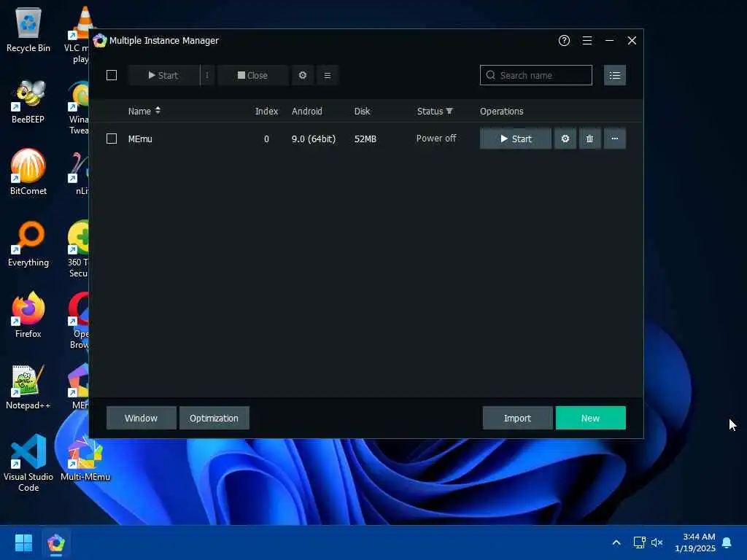Delete MEmu instance with trash icon
This screenshot has height=560, width=747.
coord(589,139)
